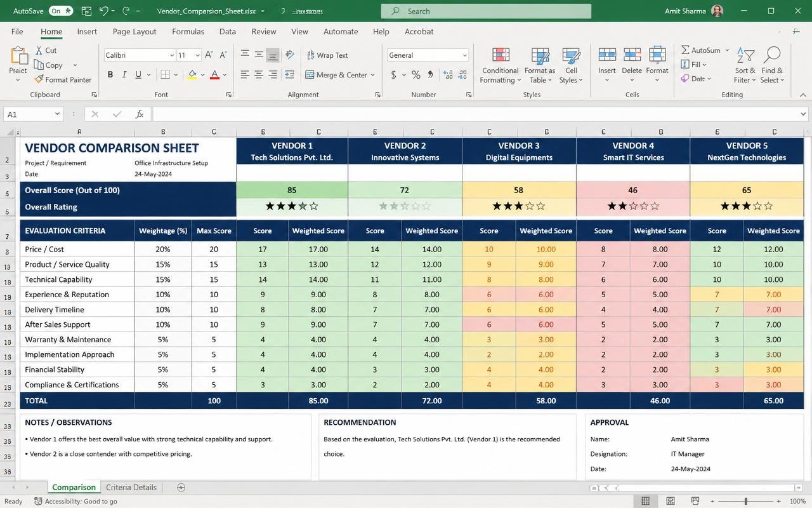Toggle Bottom Align button
The width and height of the screenshot is (812, 508).
click(273, 55)
